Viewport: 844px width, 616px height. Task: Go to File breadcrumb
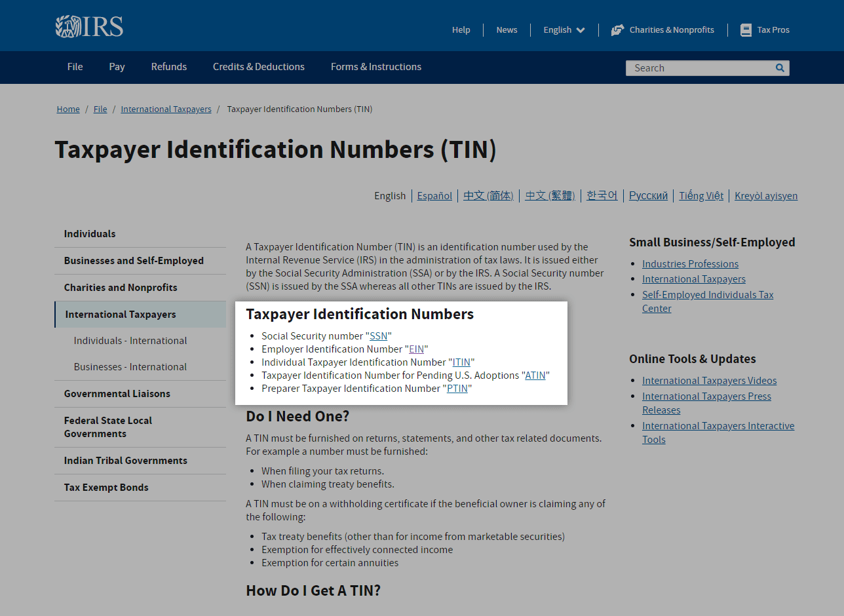100,109
